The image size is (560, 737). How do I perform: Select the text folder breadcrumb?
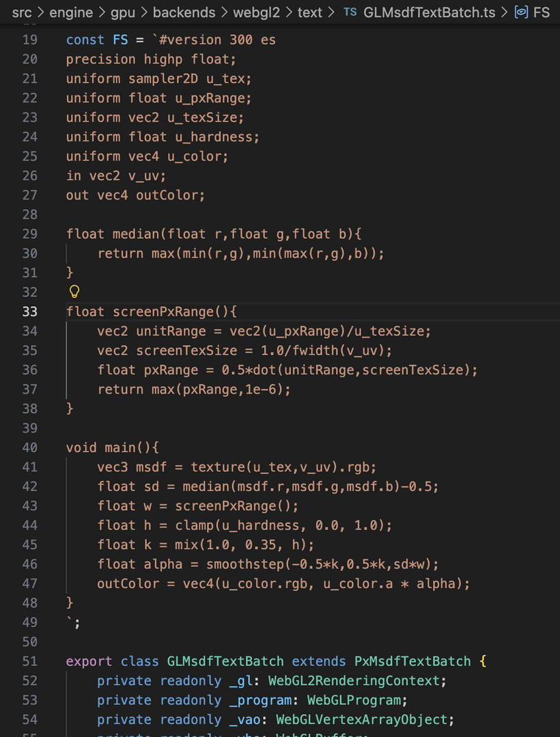[x=309, y=12]
